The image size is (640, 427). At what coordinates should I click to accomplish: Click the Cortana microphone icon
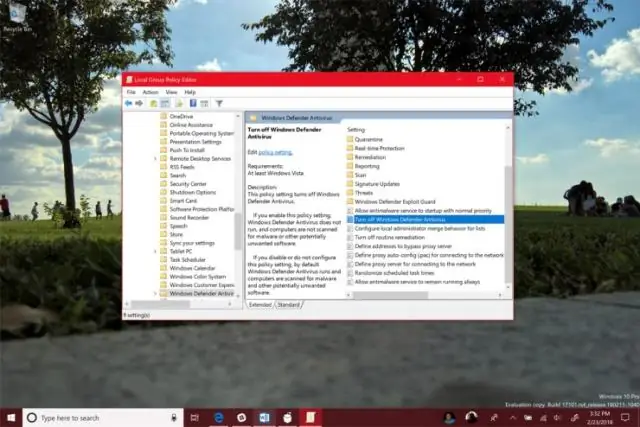coord(174,418)
